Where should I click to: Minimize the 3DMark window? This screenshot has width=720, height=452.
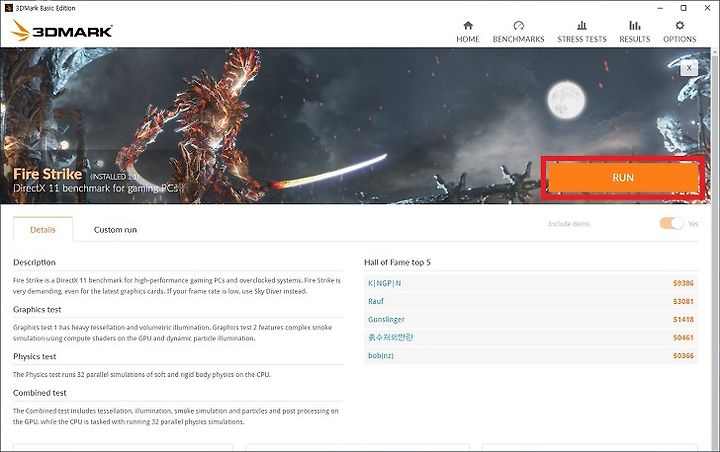click(660, 8)
